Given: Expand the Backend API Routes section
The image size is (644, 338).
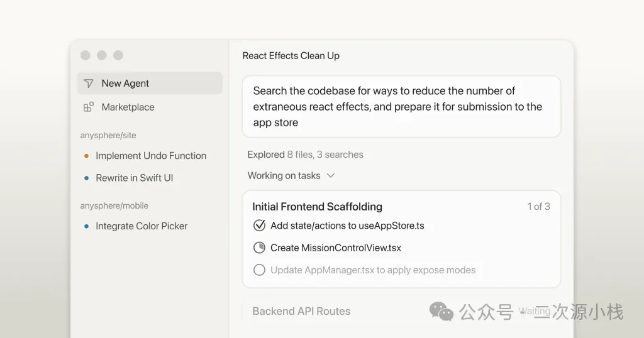Looking at the screenshot, I should 301,311.
